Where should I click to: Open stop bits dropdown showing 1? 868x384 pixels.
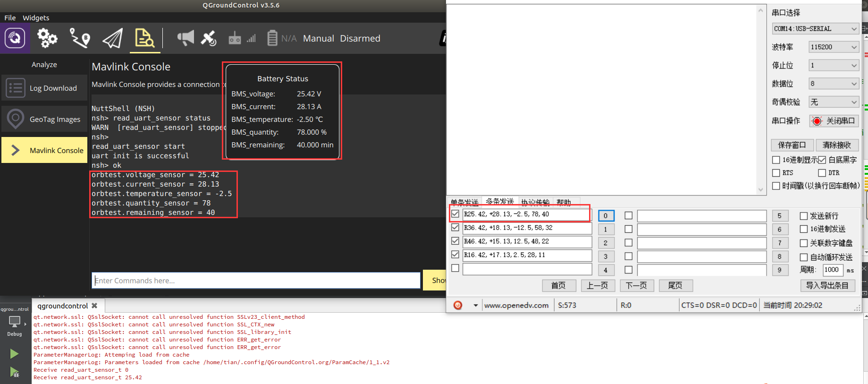click(834, 65)
